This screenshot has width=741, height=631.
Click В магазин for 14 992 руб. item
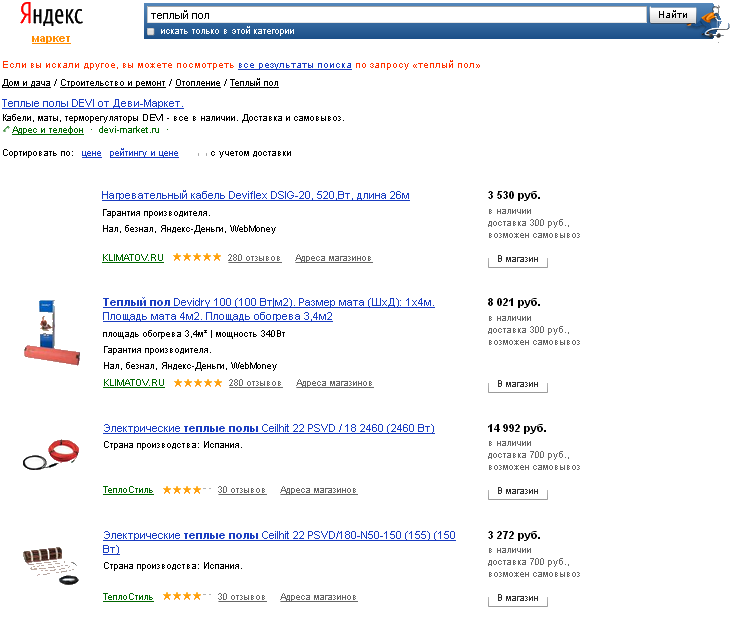517,492
